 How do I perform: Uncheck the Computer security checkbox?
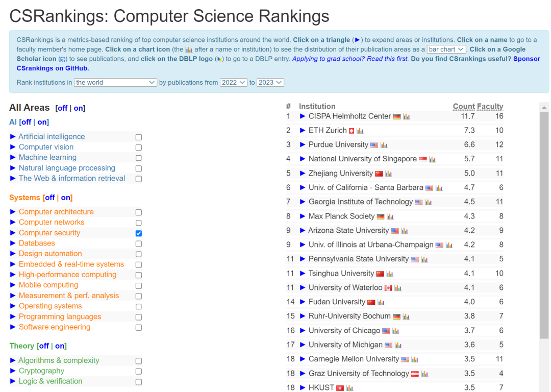pos(138,233)
